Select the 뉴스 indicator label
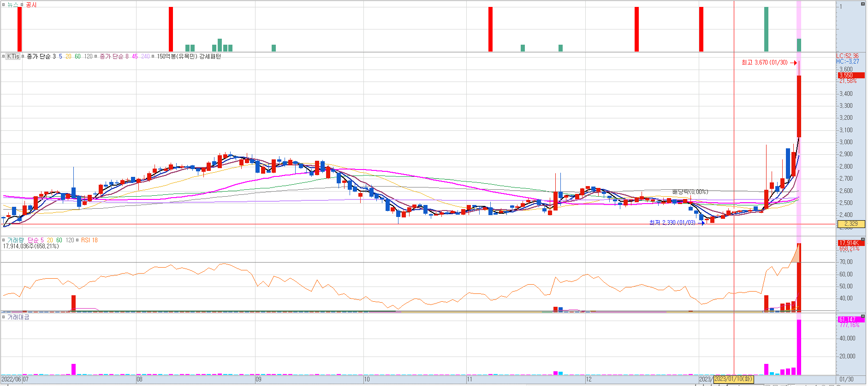 [x=12, y=5]
